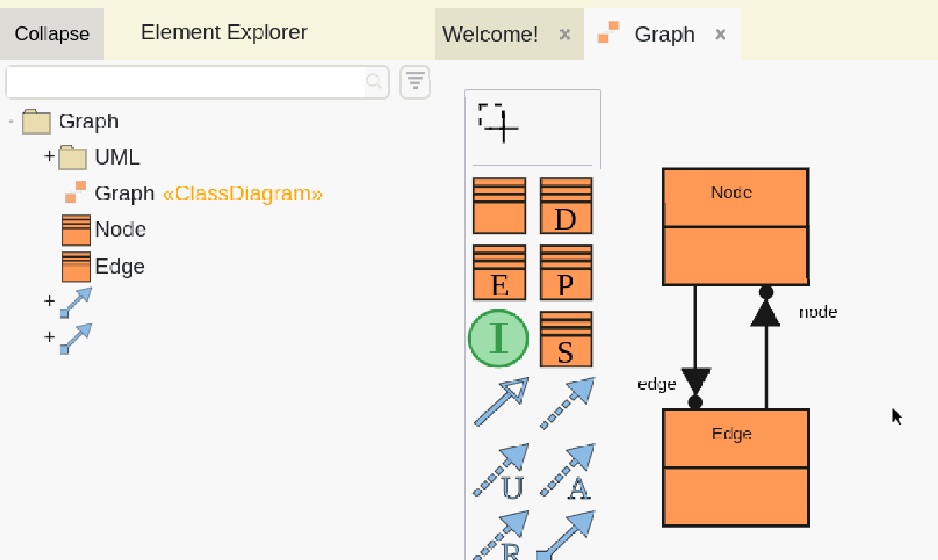Click the Graph root folder icon
The image size is (938, 560).
[36, 121]
